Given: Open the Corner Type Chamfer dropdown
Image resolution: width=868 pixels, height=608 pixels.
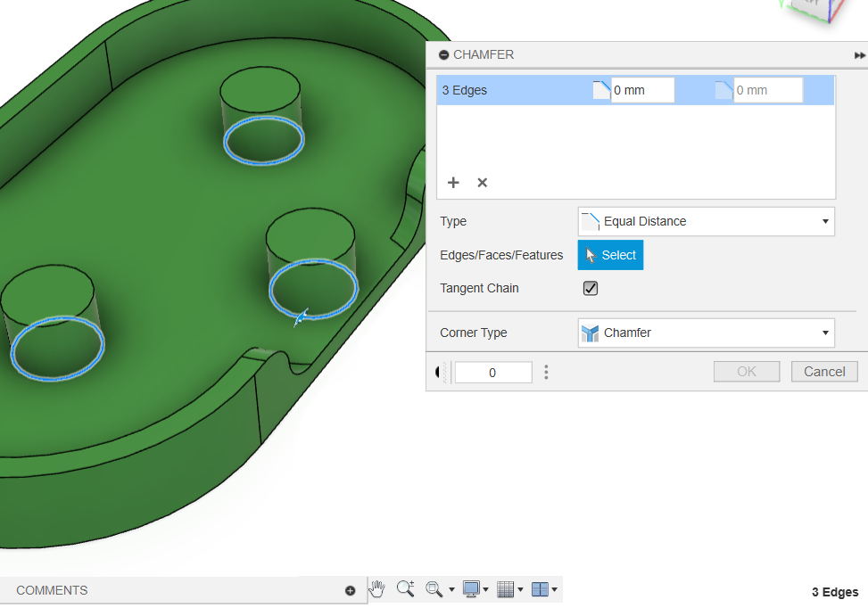Looking at the screenshot, I should [x=706, y=333].
